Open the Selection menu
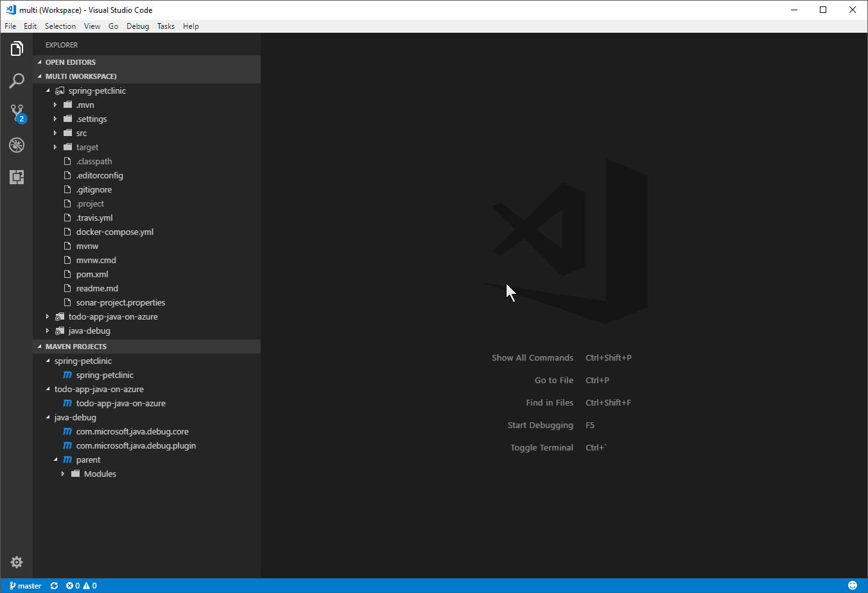868x593 pixels. pos(60,26)
